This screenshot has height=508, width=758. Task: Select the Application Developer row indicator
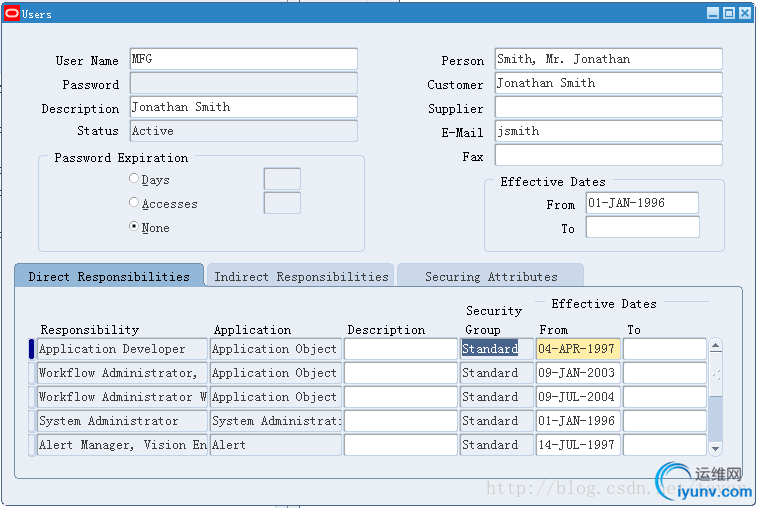[x=31, y=349]
